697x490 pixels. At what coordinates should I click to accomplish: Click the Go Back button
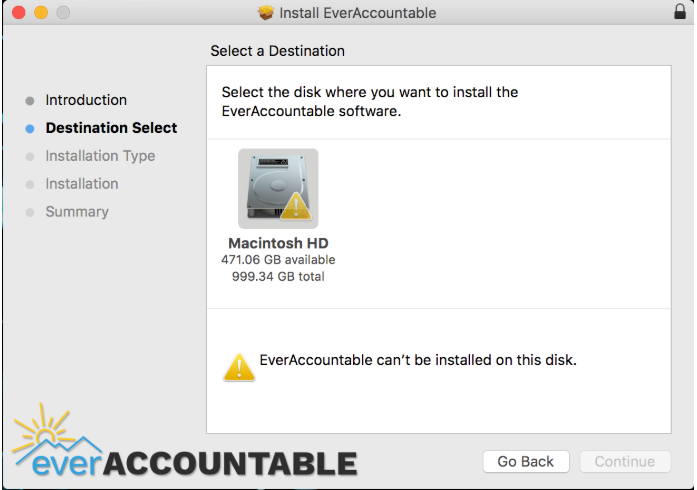pyautogui.click(x=526, y=462)
